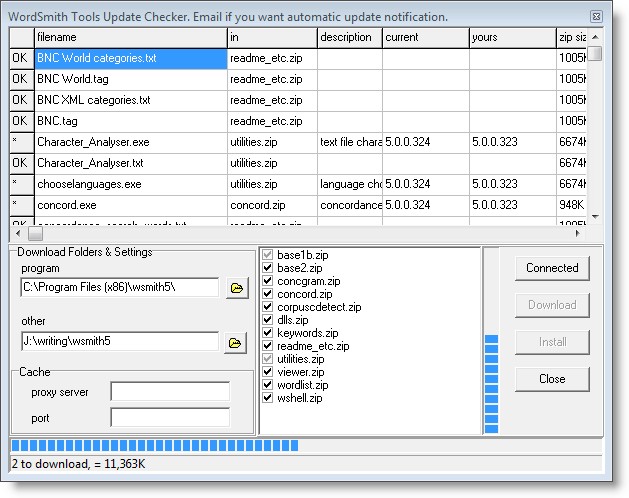Click the filename column header
629x498 pixels.
[x=130, y=37]
